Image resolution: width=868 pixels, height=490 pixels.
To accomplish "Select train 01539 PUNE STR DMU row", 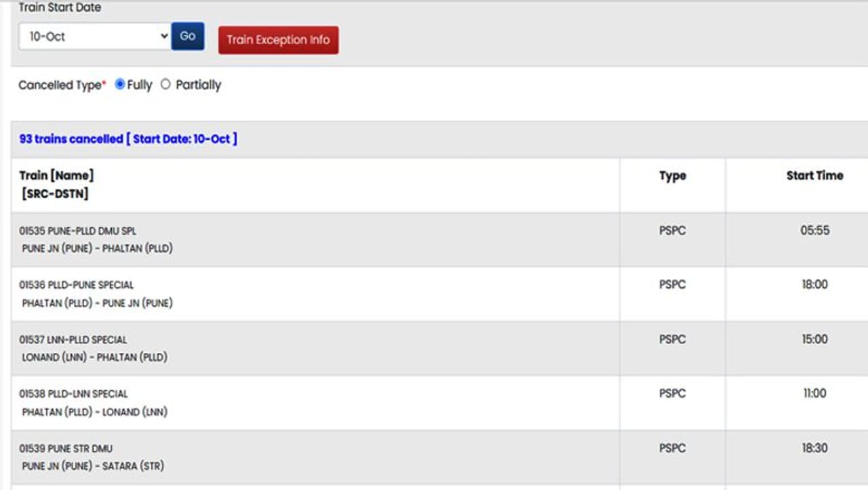I will pyautogui.click(x=66, y=449).
